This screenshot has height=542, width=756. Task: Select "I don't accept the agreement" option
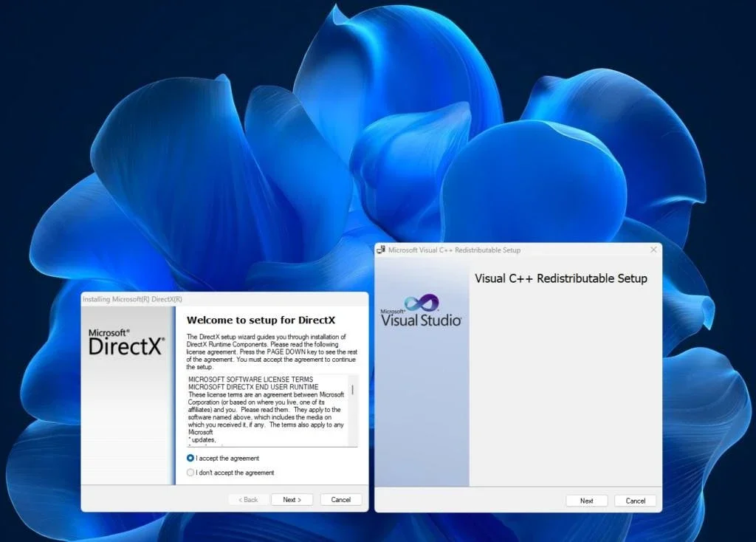190,473
